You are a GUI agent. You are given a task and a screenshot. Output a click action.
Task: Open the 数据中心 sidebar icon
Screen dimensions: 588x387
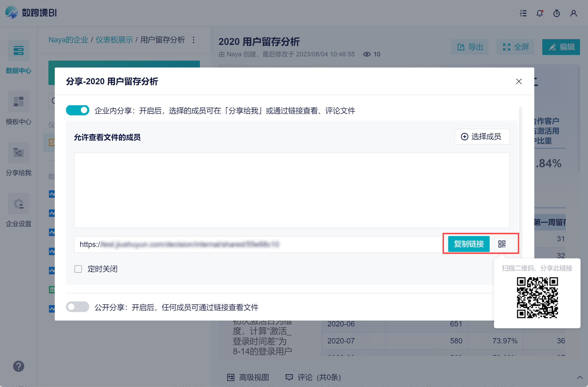point(18,51)
